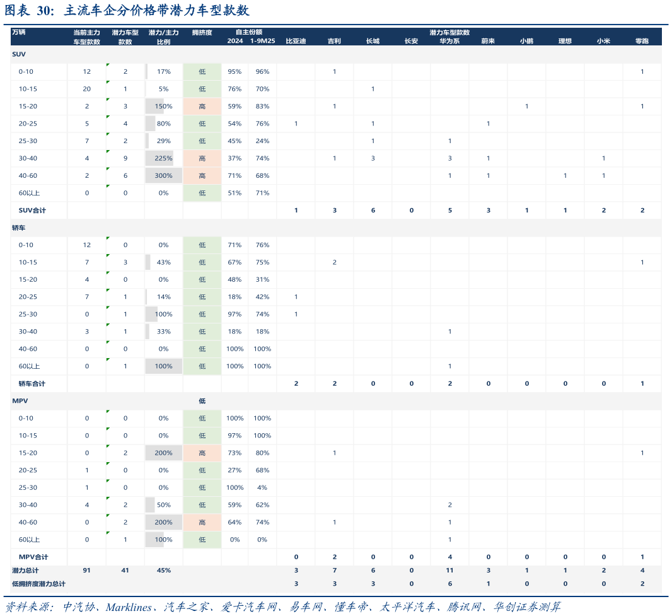672x616 pixels.
Task: Click the 300% data bar cell
Action: pos(163,175)
